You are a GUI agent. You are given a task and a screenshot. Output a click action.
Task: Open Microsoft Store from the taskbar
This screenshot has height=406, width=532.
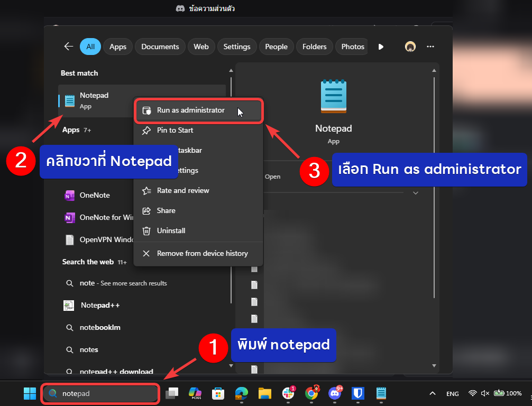click(x=218, y=393)
